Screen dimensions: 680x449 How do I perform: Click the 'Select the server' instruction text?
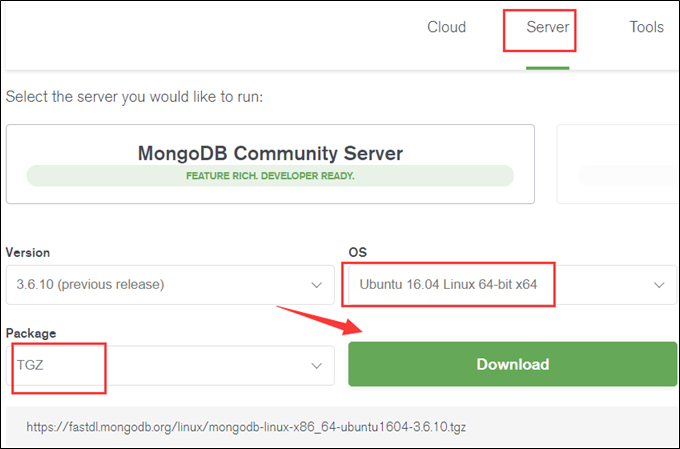[134, 98]
